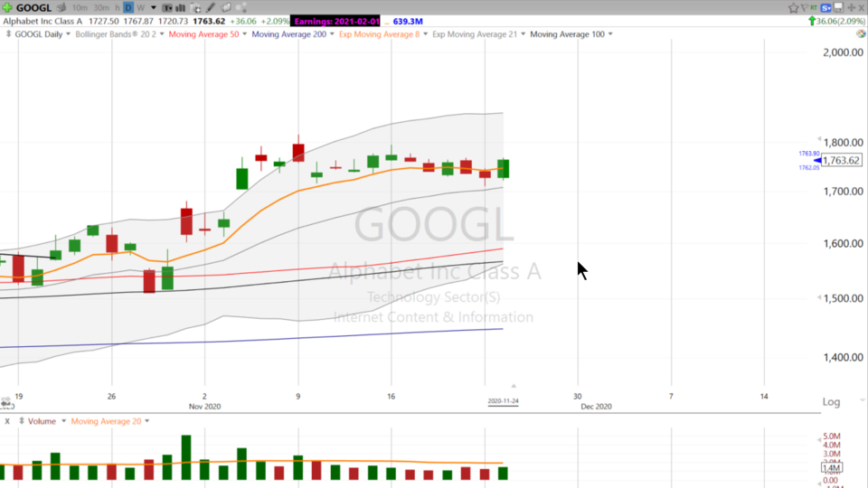Close the volume pane with X
This screenshot has height=488, width=868.
click(7, 421)
